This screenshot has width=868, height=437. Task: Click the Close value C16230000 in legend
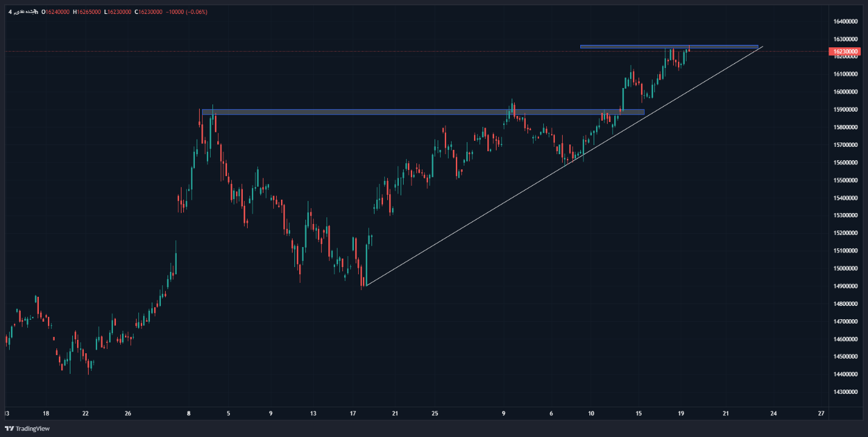coord(149,12)
